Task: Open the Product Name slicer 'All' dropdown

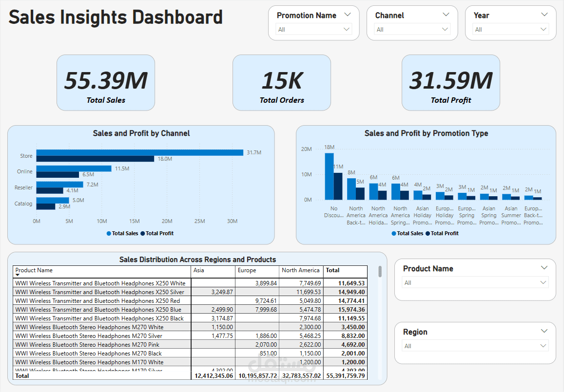Action: 475,283
